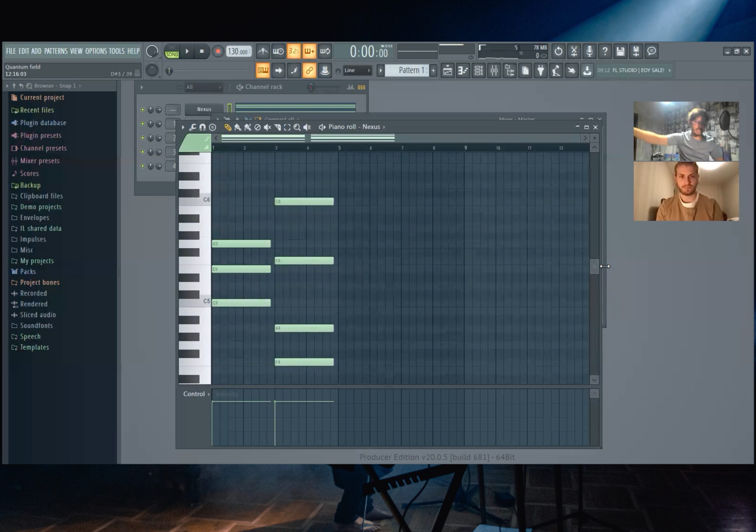
Task: Toggle the 3-2-1 countdown before recording
Action: [x=294, y=51]
